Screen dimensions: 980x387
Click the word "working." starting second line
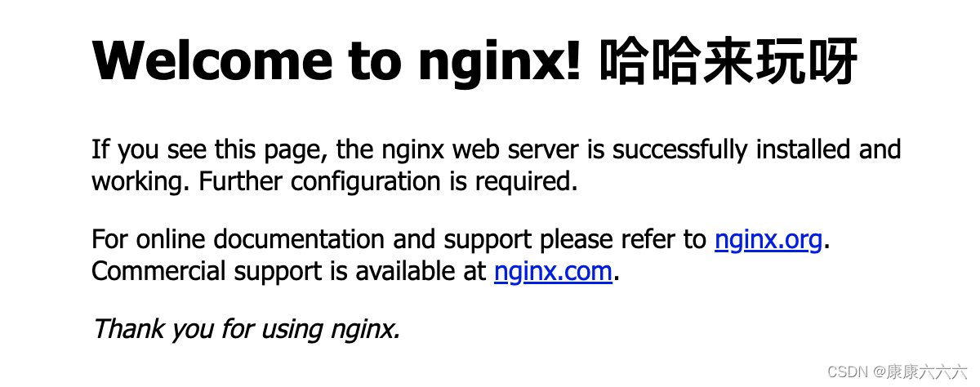[141, 181]
